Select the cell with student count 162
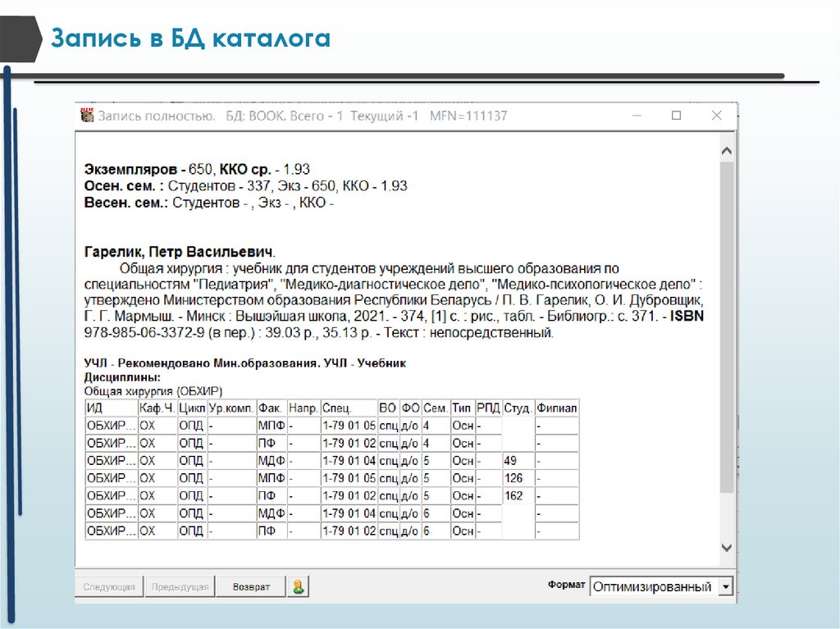Image resolution: width=840 pixels, height=629 pixels. click(x=517, y=496)
